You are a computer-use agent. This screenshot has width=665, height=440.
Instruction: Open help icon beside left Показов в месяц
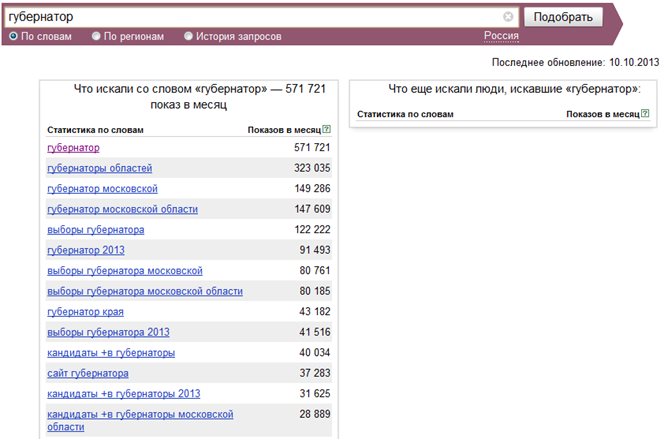click(326, 129)
